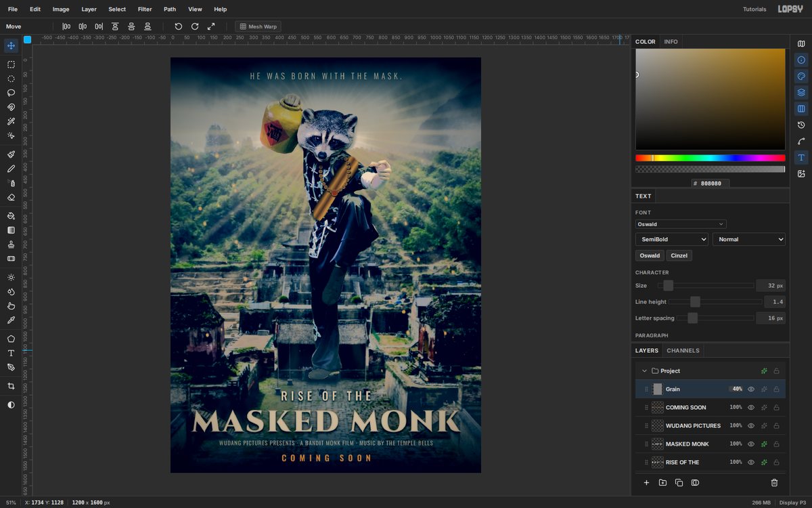Viewport: 812px width, 508px height.
Task: Duplicate the selected layer
Action: (x=679, y=483)
